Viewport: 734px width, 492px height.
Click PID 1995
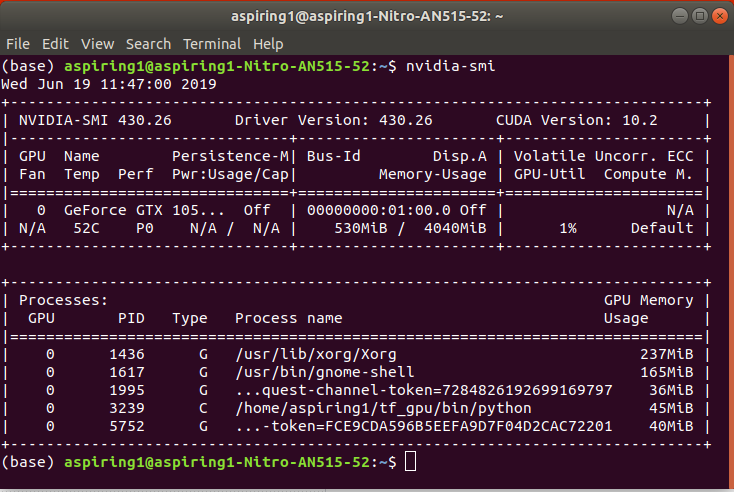tap(127, 390)
